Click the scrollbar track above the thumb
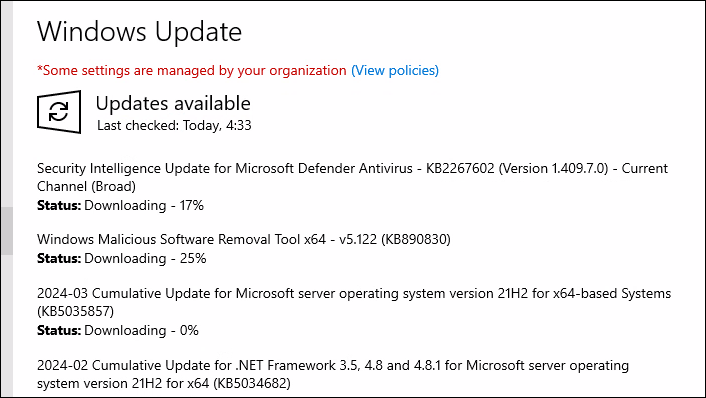The width and height of the screenshot is (706, 398). point(7,104)
